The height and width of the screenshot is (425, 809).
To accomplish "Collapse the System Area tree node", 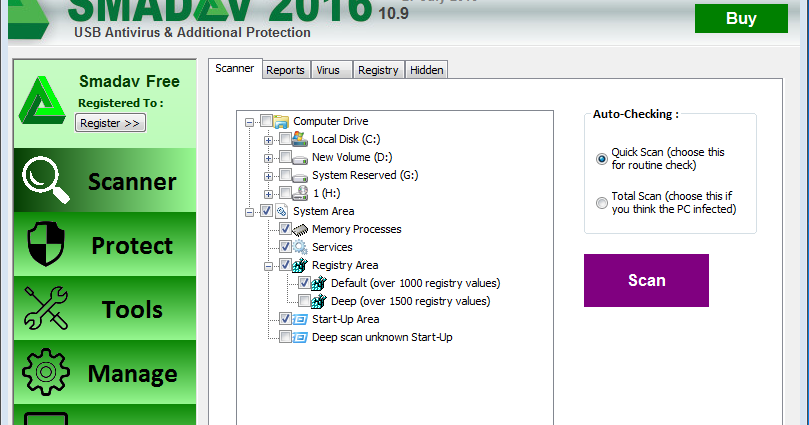I will tap(250, 212).
